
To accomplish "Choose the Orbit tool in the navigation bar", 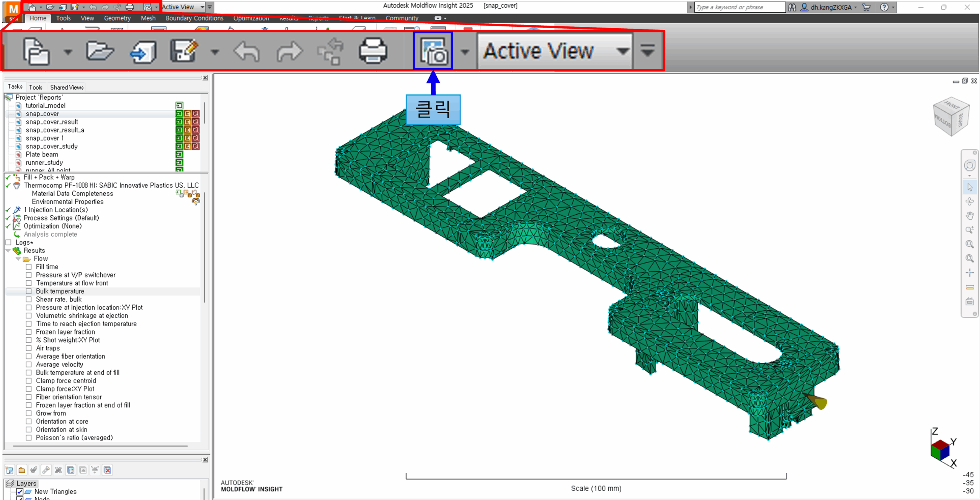I will click(x=970, y=201).
